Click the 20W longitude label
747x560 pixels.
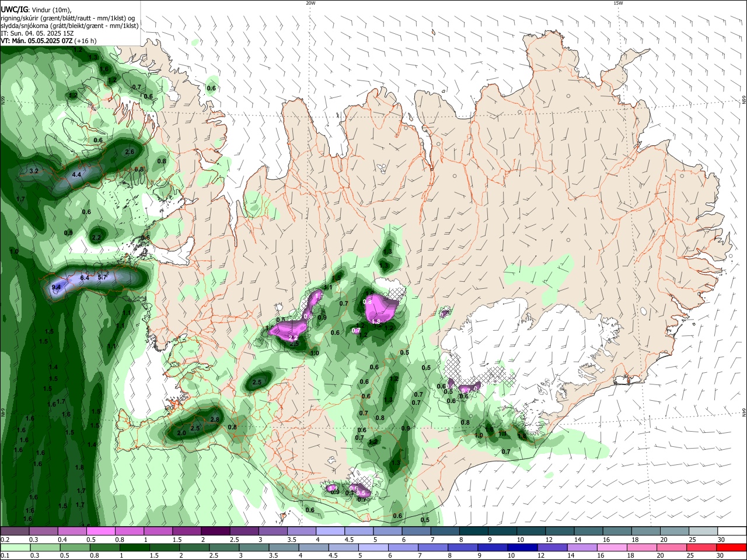(310, 3)
